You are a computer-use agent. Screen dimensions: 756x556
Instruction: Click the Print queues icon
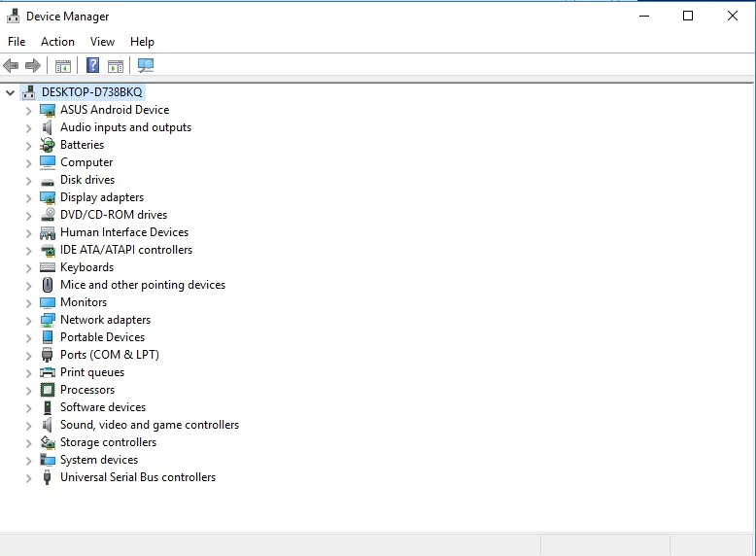(x=48, y=372)
